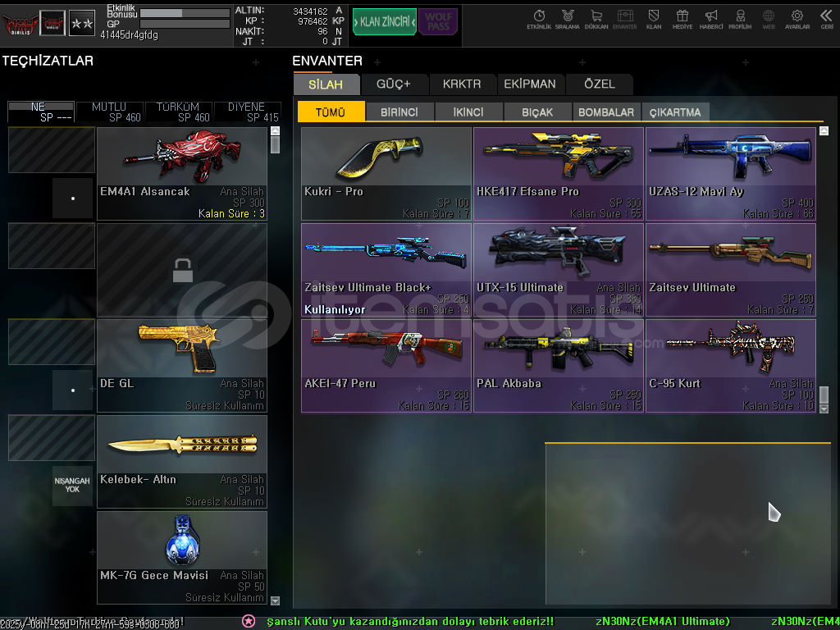Select the HKE417 Efsane Pro weapon
Screen dimensions: 840x630
[558, 174]
